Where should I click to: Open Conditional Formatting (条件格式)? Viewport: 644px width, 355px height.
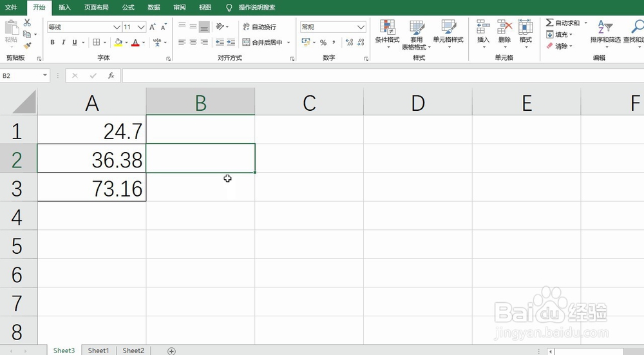pos(387,32)
